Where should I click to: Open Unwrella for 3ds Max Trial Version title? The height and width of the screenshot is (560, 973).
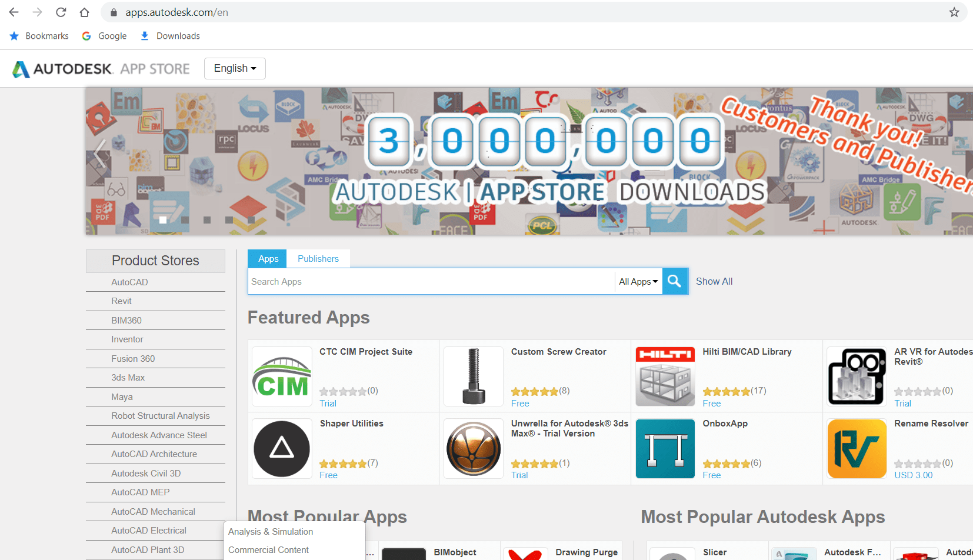click(x=569, y=428)
